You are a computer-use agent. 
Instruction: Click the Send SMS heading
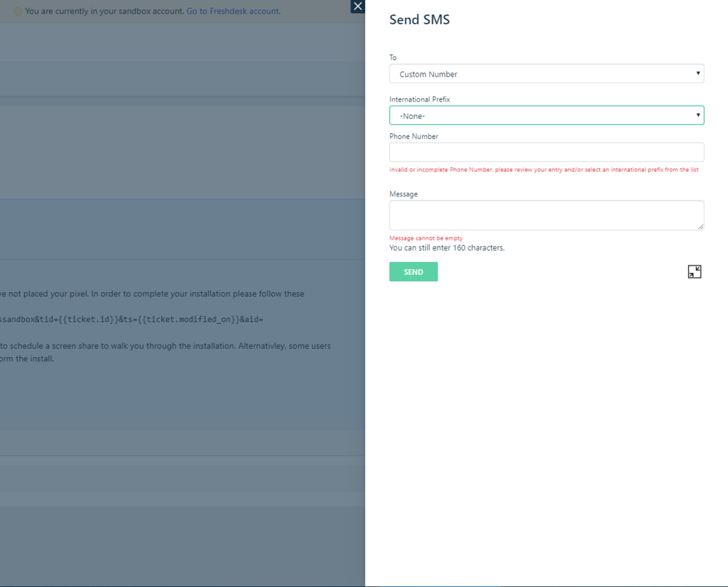click(x=420, y=19)
